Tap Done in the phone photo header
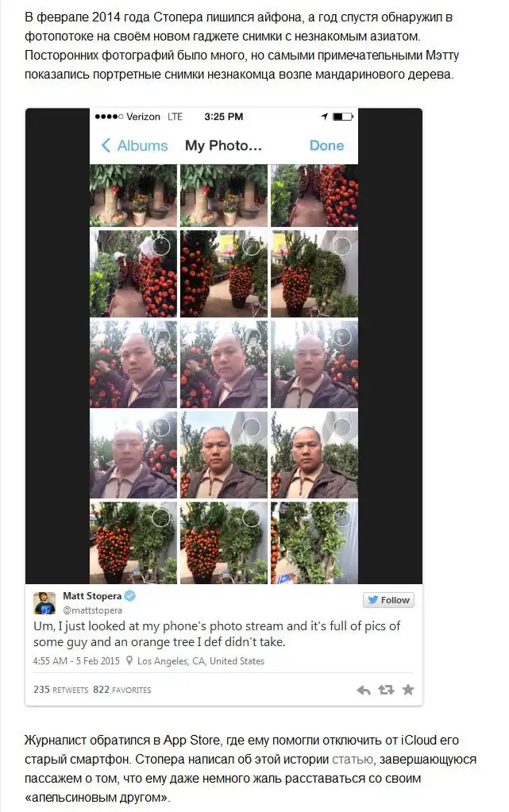This screenshot has width=509, height=812. [x=326, y=145]
